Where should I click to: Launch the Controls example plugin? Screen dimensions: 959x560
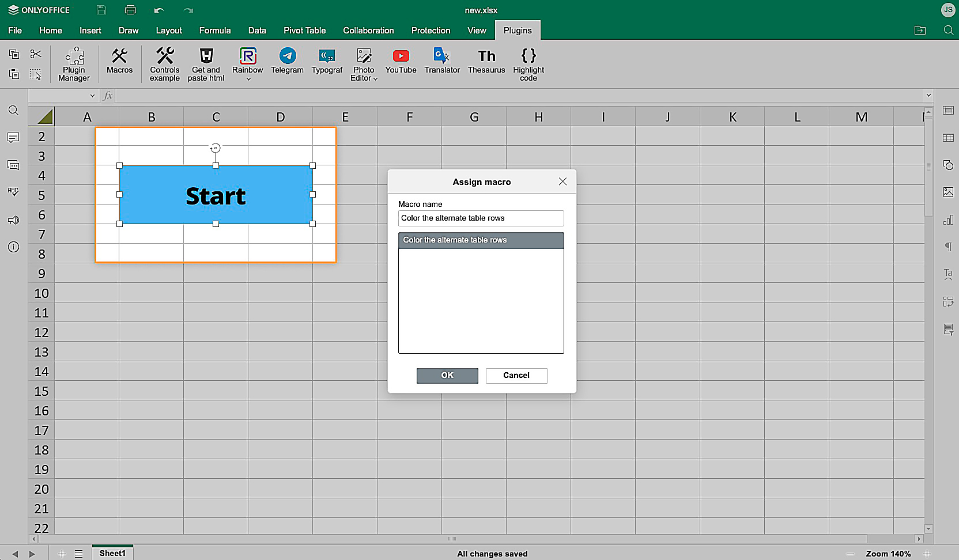coord(165,64)
